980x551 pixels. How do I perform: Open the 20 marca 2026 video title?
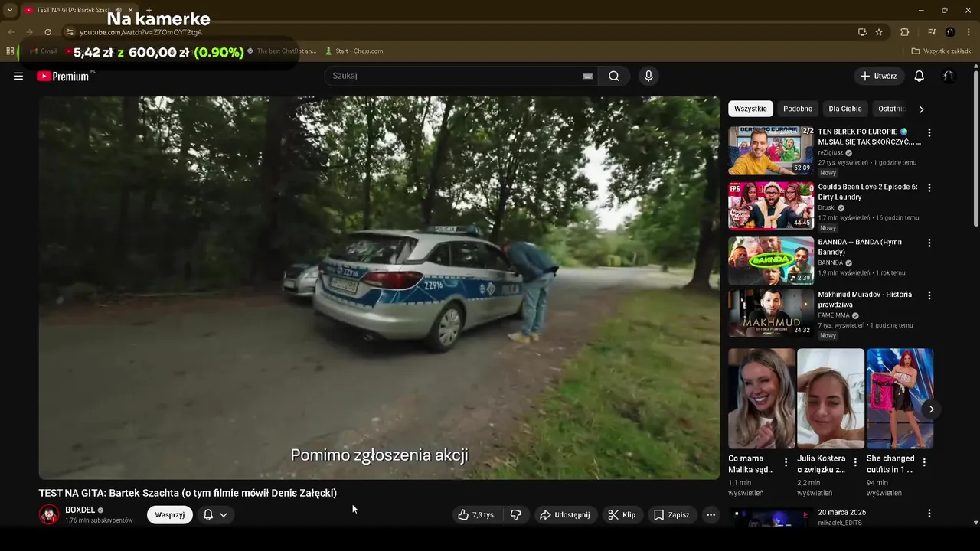842,513
